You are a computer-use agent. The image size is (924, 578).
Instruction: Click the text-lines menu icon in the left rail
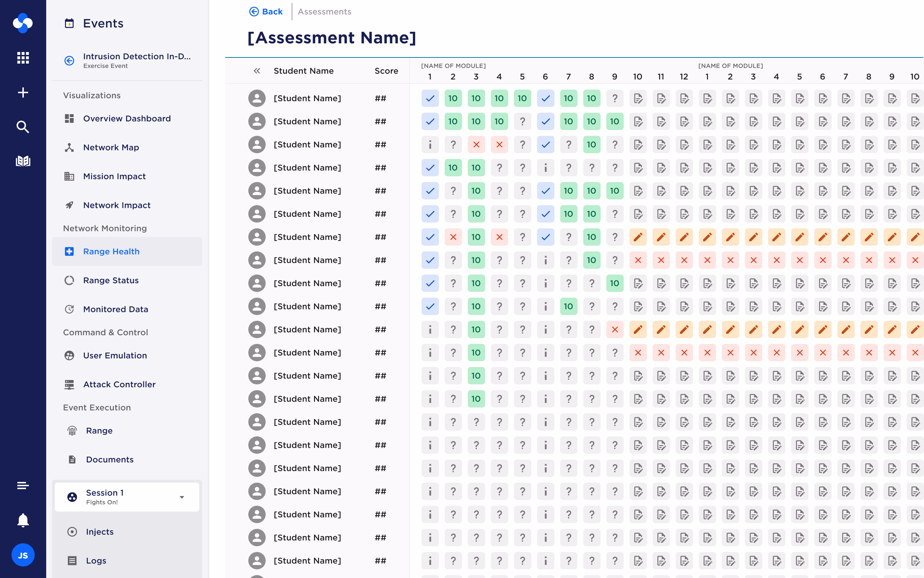pyautogui.click(x=23, y=485)
